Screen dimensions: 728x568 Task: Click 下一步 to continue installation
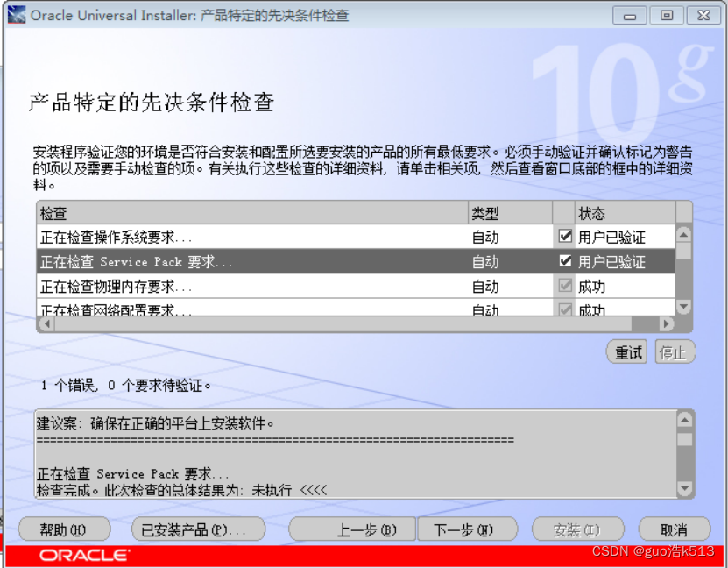(x=465, y=529)
